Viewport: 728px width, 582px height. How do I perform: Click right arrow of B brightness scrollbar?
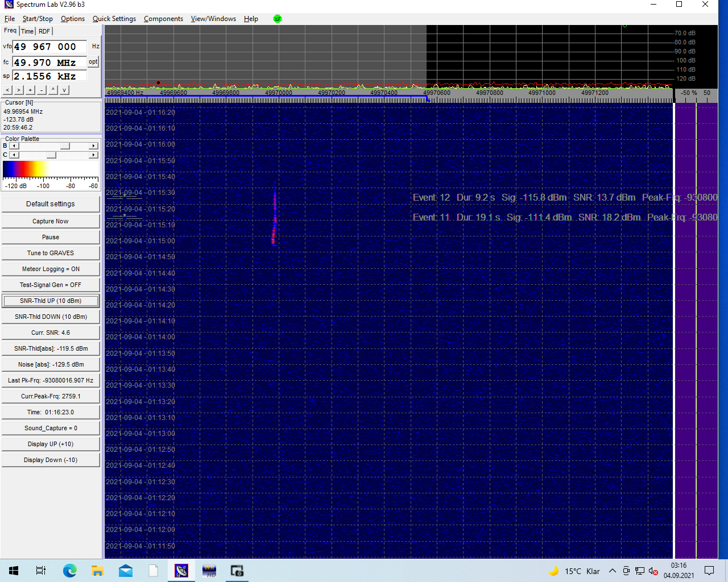click(x=94, y=146)
